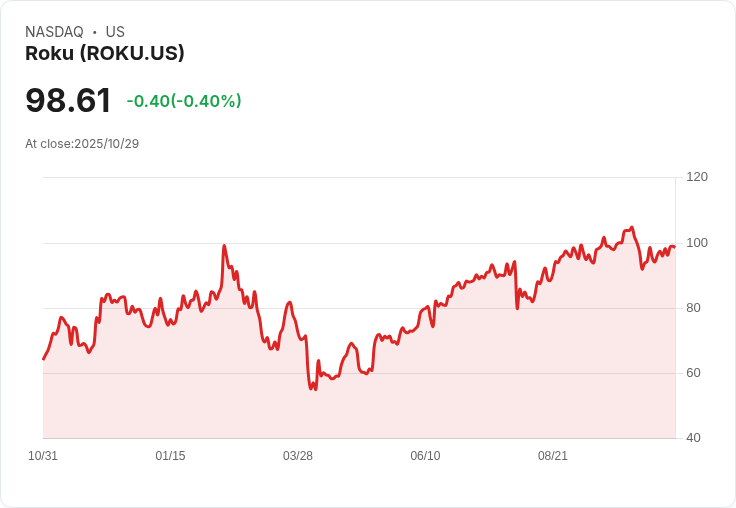Select the US market label
The height and width of the screenshot is (508, 736).
pyautogui.click(x=115, y=32)
